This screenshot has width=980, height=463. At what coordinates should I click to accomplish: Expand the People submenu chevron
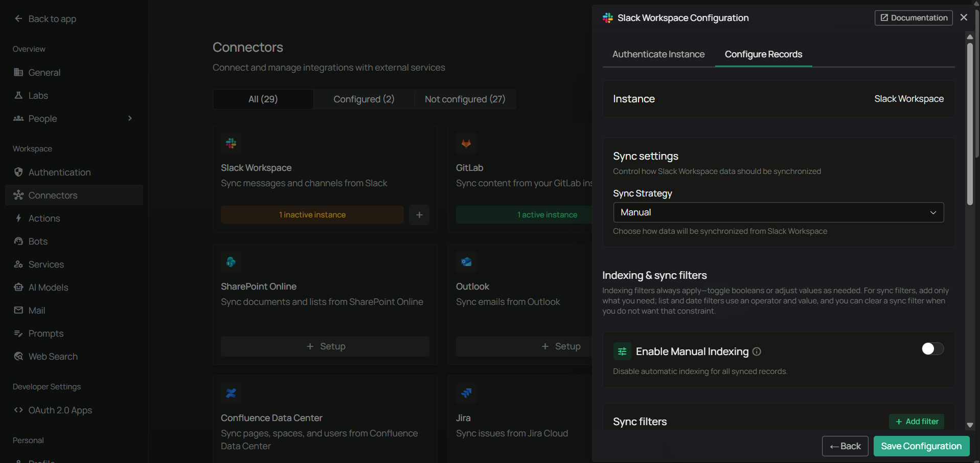(x=130, y=118)
